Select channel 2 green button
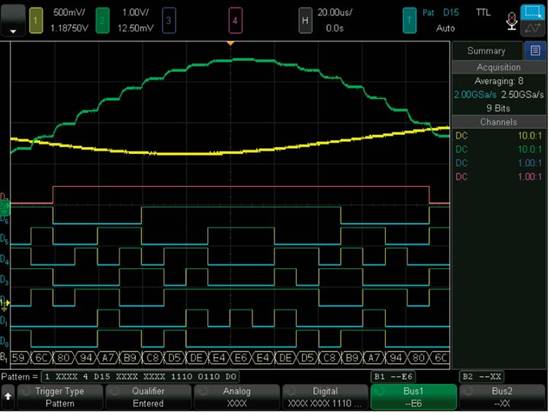Viewport: 549px width, 413px height. coord(102,21)
